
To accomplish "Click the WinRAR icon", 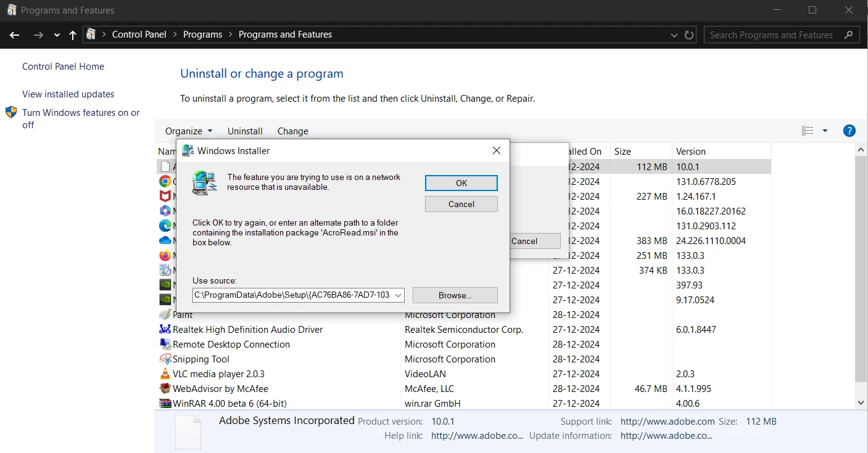I will pos(165,403).
